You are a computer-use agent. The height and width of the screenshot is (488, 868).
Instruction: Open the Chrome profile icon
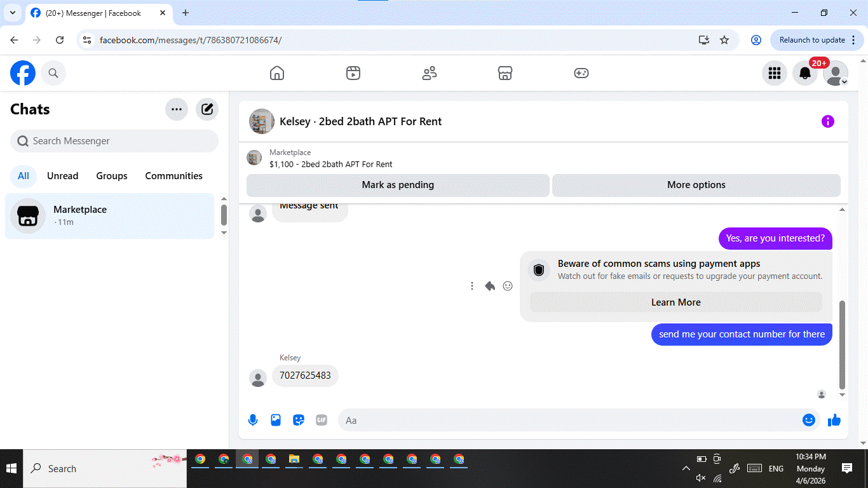[x=756, y=40]
